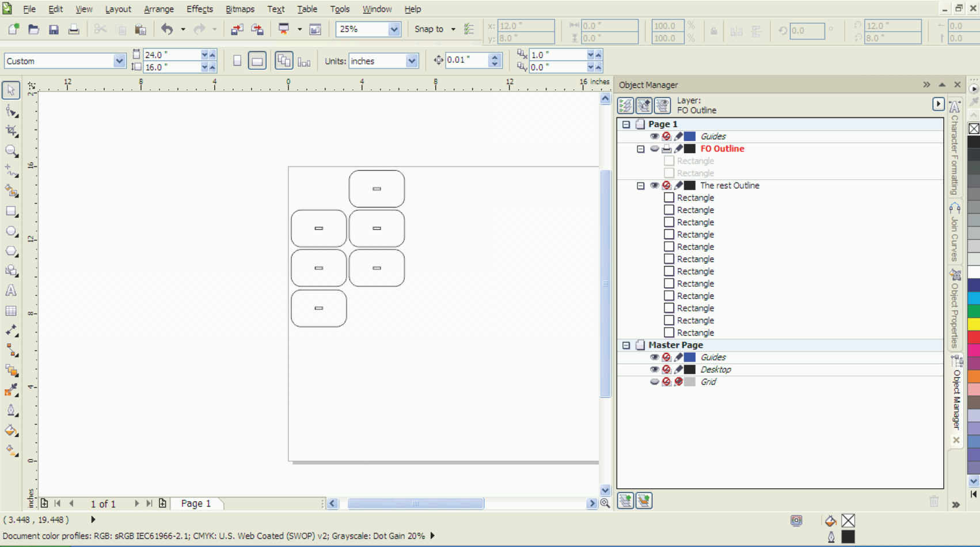Image resolution: width=980 pixels, height=547 pixels.
Task: Select the Zoom tool in toolbox
Action: (11, 151)
